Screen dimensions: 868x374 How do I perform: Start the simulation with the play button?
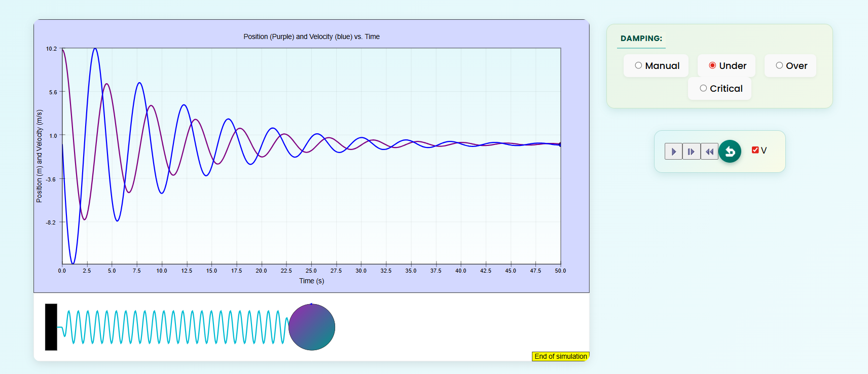pos(673,152)
